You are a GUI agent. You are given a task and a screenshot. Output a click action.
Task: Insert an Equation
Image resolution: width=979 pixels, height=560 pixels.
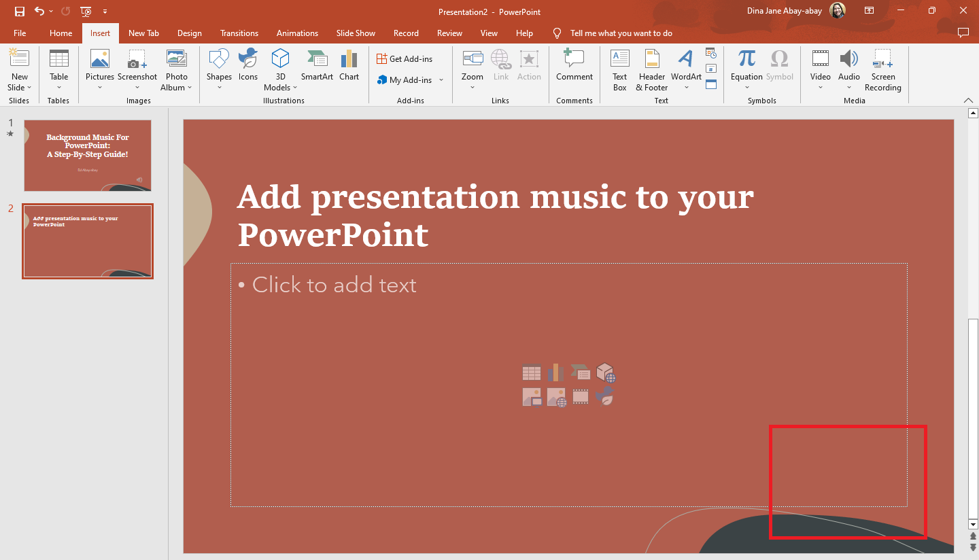click(746, 65)
